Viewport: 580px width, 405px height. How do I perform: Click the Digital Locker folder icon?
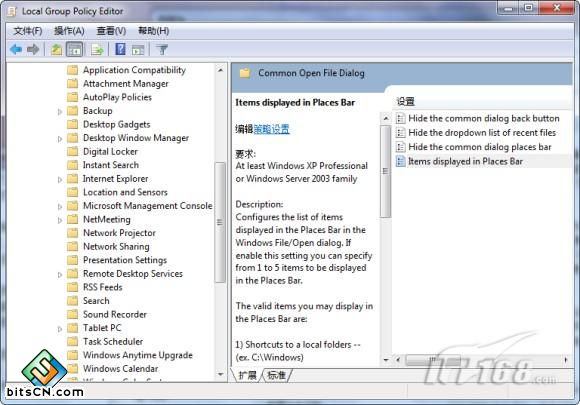tap(72, 151)
